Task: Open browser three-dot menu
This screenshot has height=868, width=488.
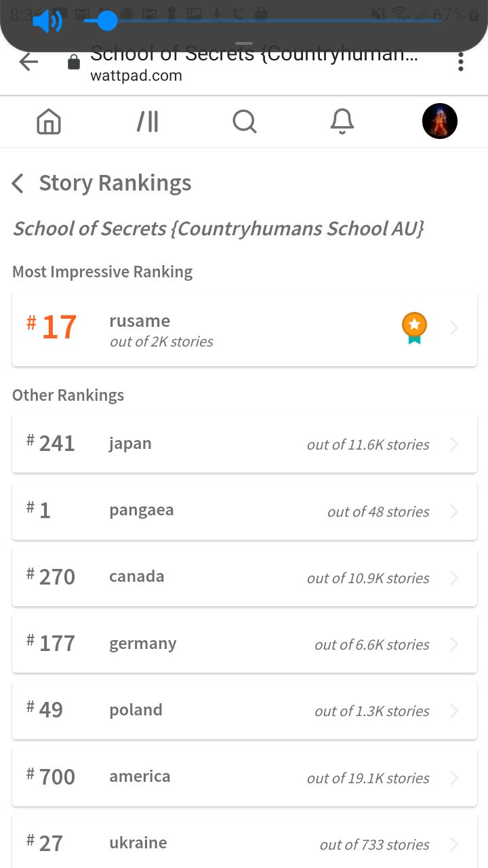Action: 461,62
